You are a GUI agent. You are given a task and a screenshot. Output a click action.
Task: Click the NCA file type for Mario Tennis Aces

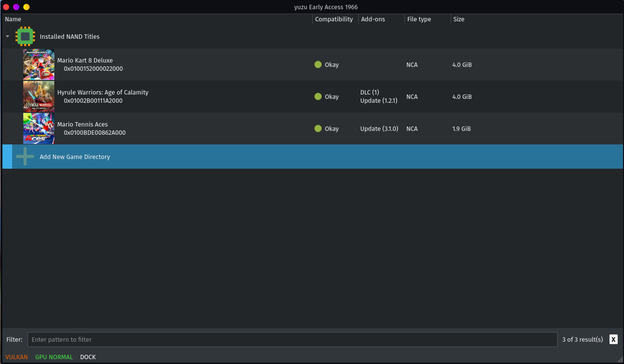412,129
